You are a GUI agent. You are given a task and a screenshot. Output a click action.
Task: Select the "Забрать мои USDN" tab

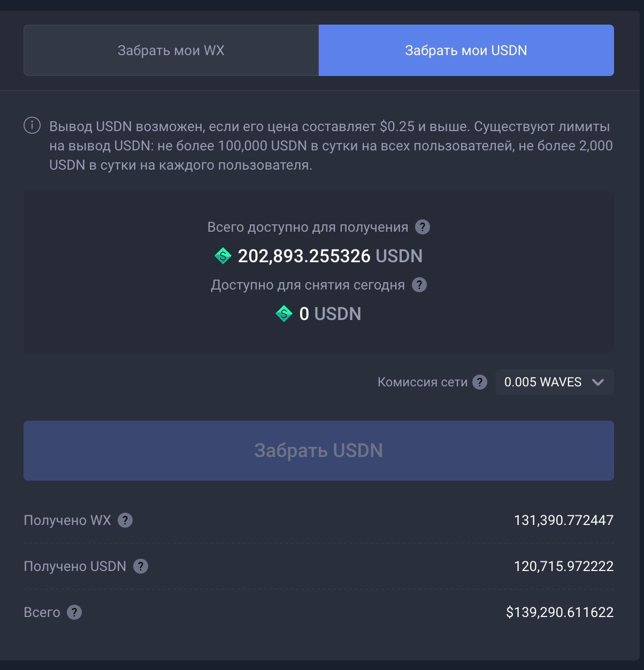(x=466, y=50)
